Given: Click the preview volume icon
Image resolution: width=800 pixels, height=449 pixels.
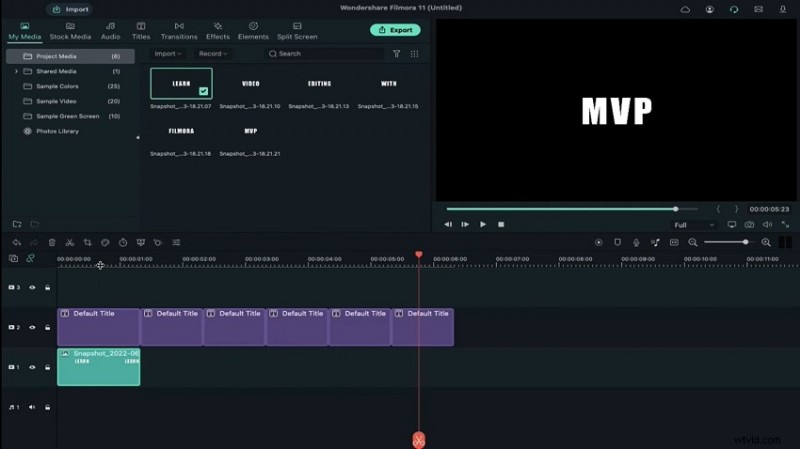Looking at the screenshot, I should 767,224.
